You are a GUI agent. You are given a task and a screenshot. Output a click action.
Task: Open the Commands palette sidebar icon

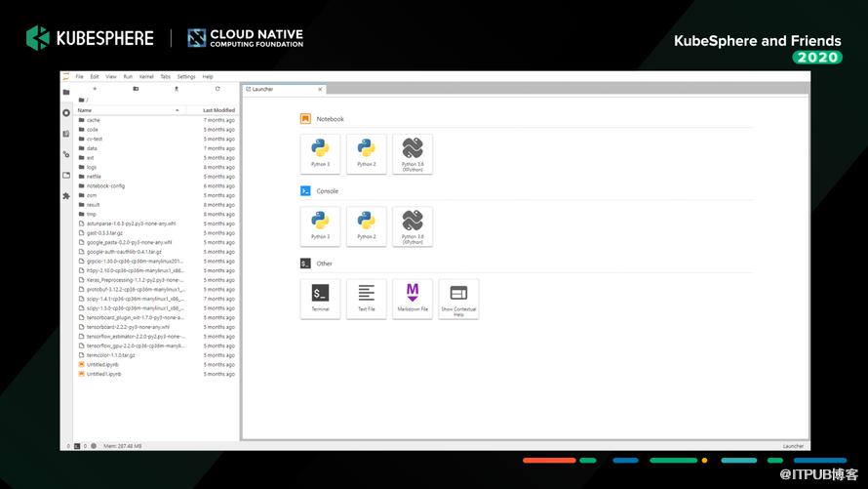click(x=66, y=134)
